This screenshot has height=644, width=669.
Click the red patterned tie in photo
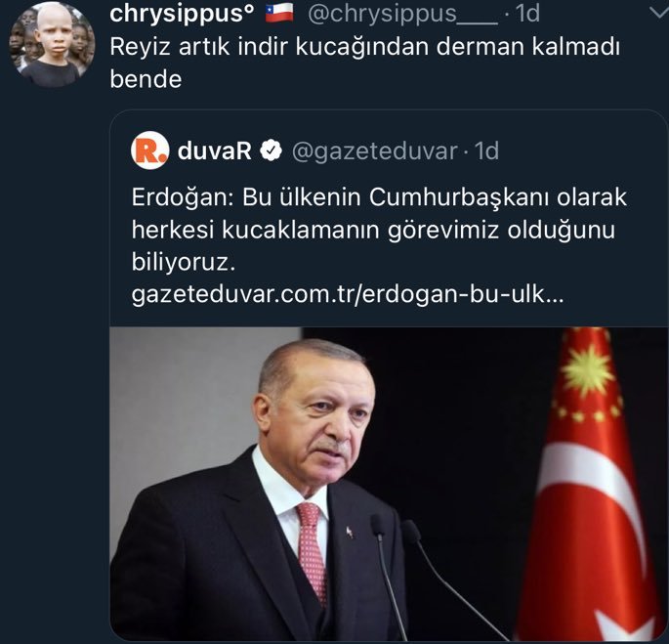point(312,551)
